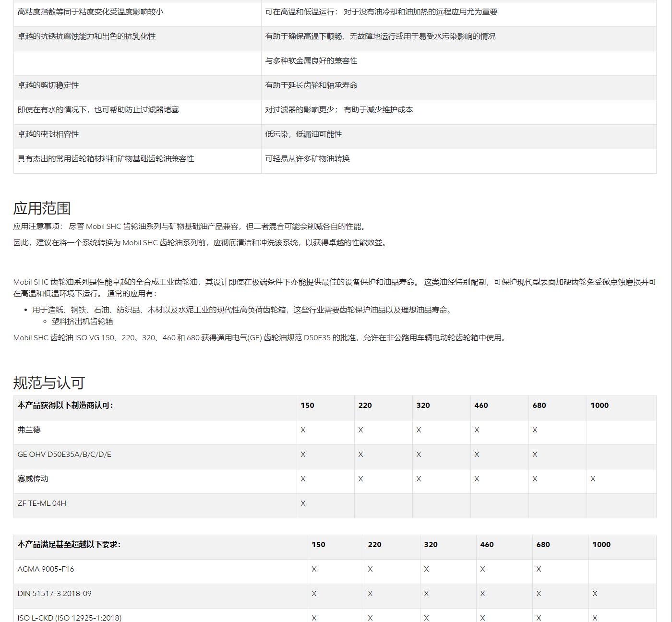Click the 150 column header in manufacturer approvals table
The image size is (672, 622).
point(307,406)
